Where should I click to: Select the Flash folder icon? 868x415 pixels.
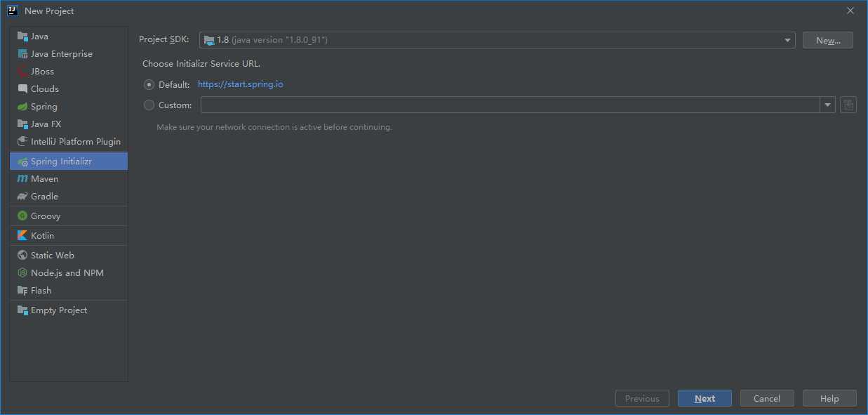point(22,291)
